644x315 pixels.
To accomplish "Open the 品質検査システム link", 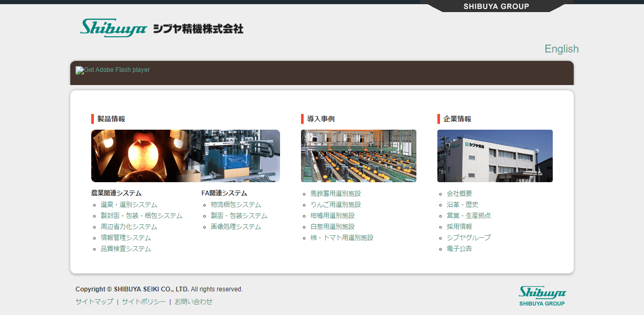I will [125, 249].
